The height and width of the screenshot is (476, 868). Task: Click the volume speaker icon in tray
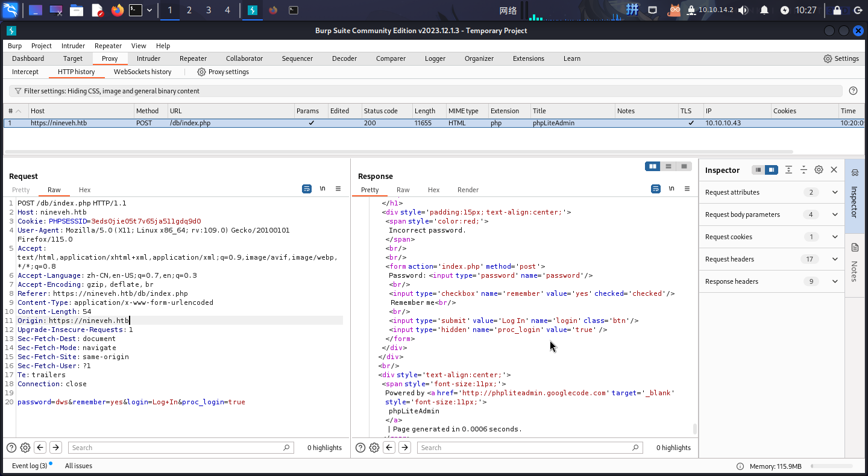(743, 10)
